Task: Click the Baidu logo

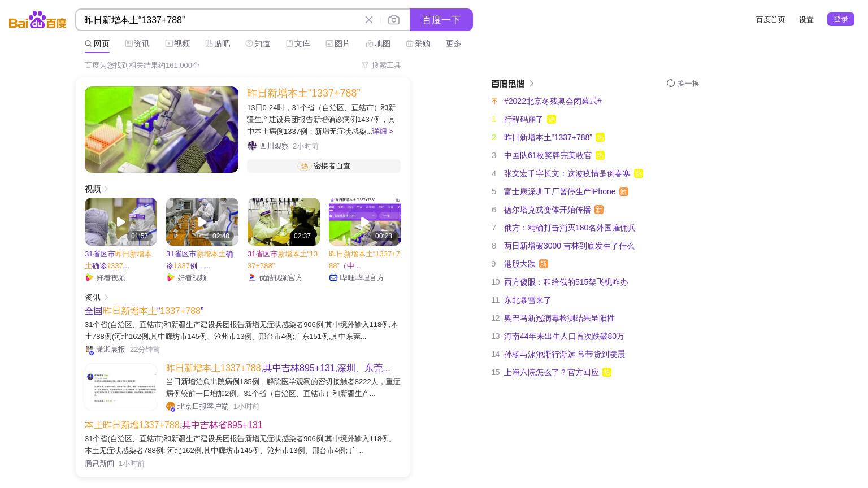Action: 37,20
